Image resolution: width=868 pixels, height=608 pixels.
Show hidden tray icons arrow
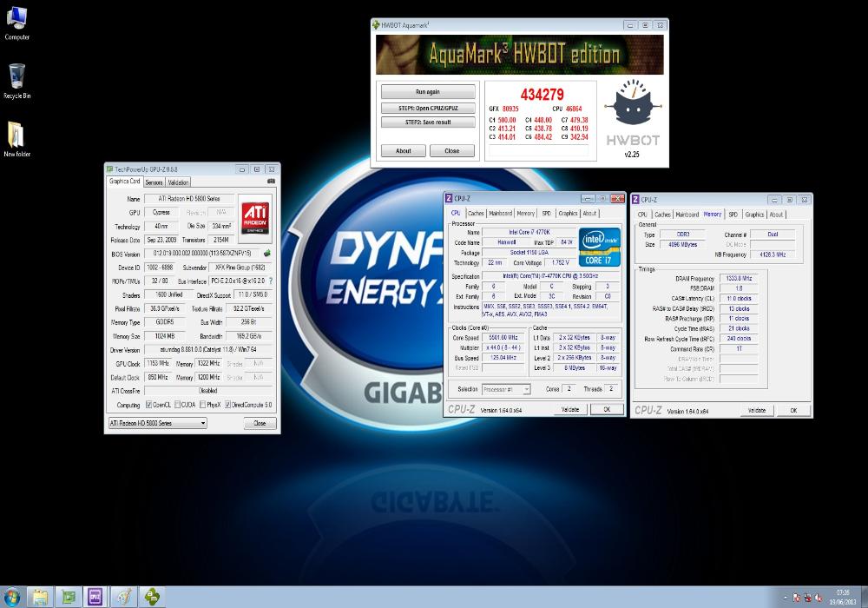click(x=785, y=598)
